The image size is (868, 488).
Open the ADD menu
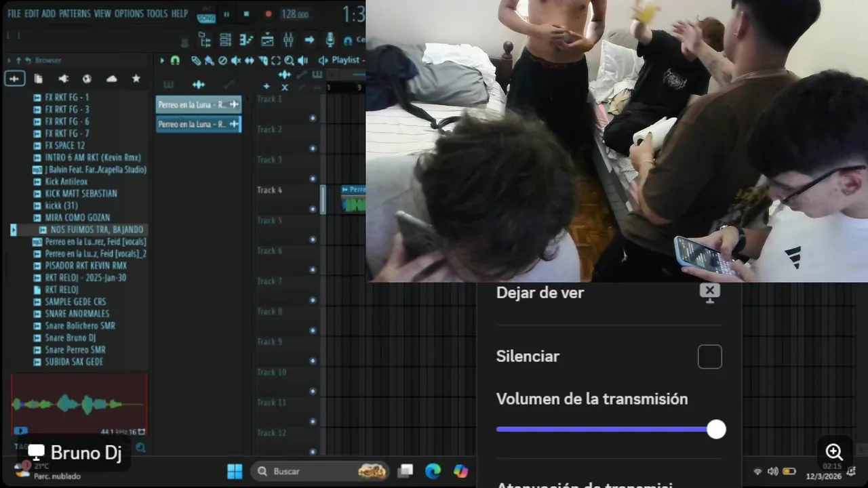point(49,14)
